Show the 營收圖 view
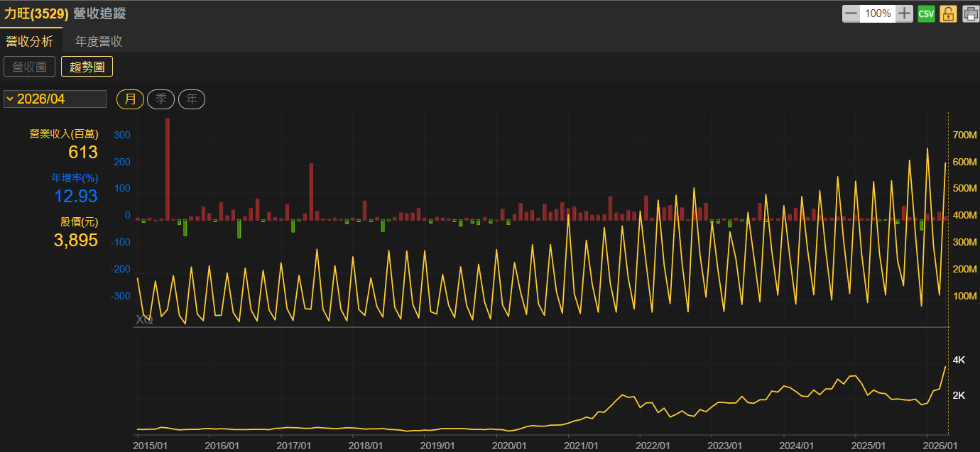 pos(30,67)
